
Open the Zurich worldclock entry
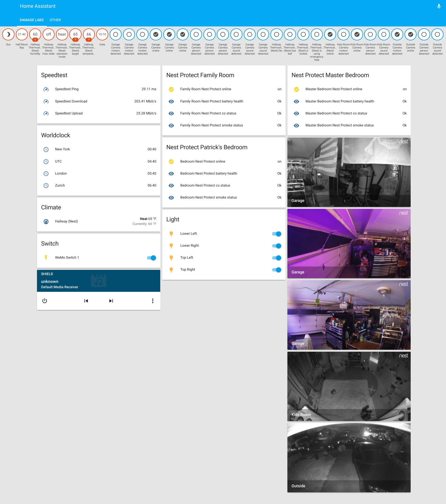point(98,185)
